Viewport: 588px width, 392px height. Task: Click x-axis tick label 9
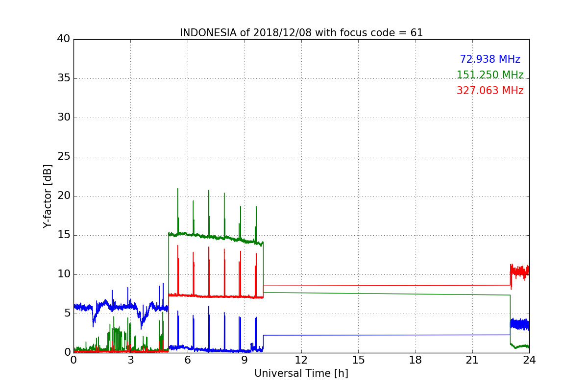[245, 360]
